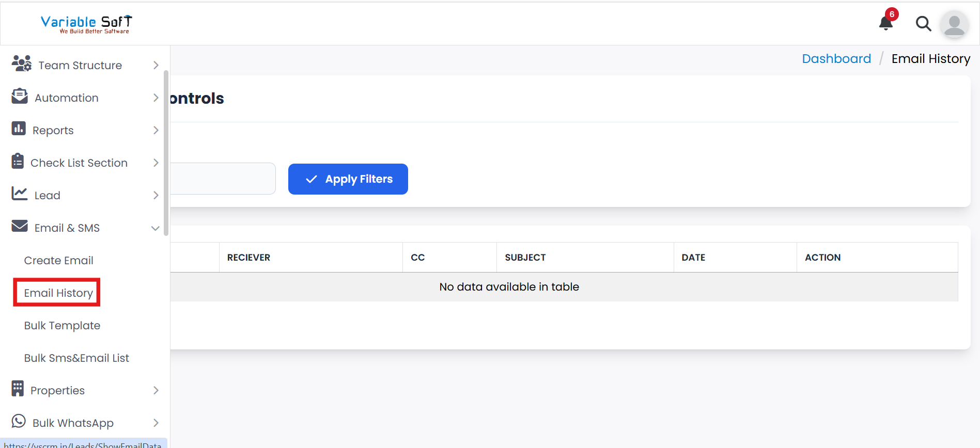Screen dimensions: 980x448
Task: Open Create Email menu item
Action: coord(58,261)
